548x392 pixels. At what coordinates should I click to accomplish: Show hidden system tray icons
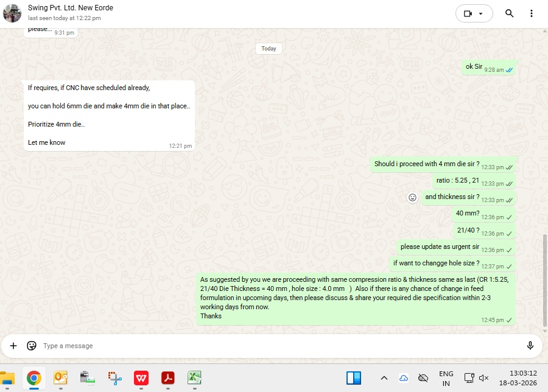(384, 378)
